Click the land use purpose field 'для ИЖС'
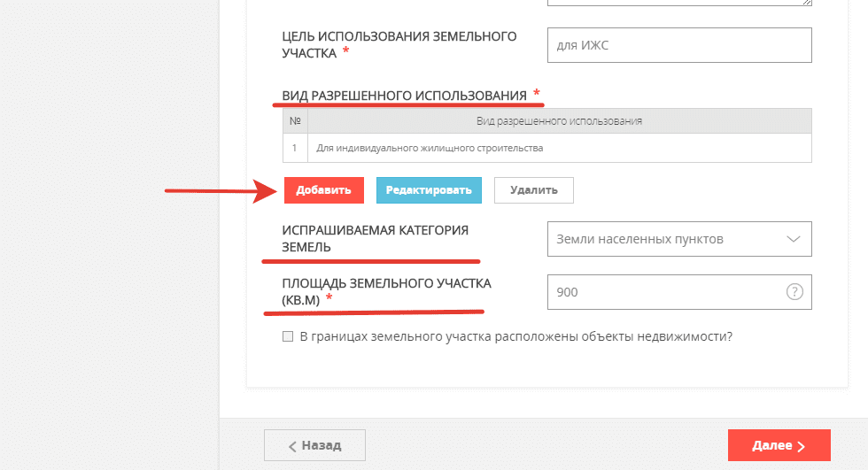Image resolution: width=868 pixels, height=470 pixels. point(678,45)
